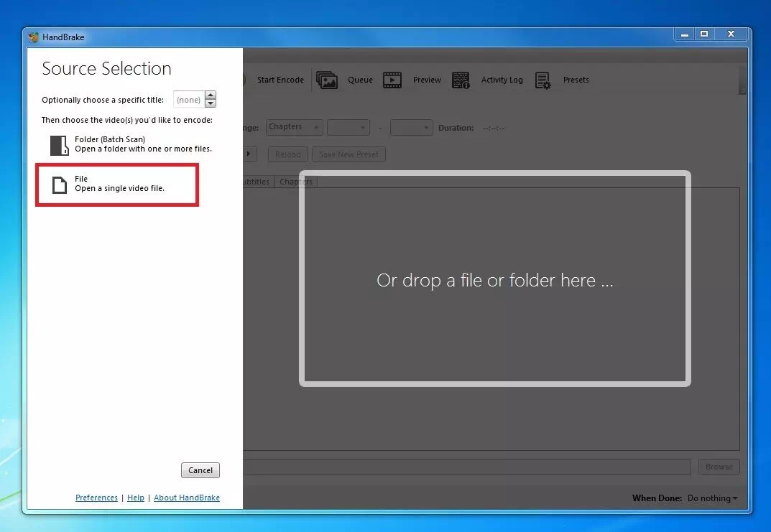771x532 pixels.
Task: Click the 'Or drop a file or folder here' zone
Action: pos(495,279)
